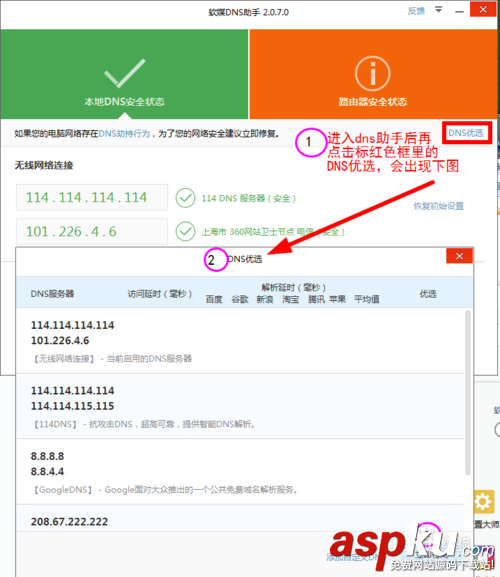
Task: Click the 腾讯 column header
Action: [x=316, y=300]
